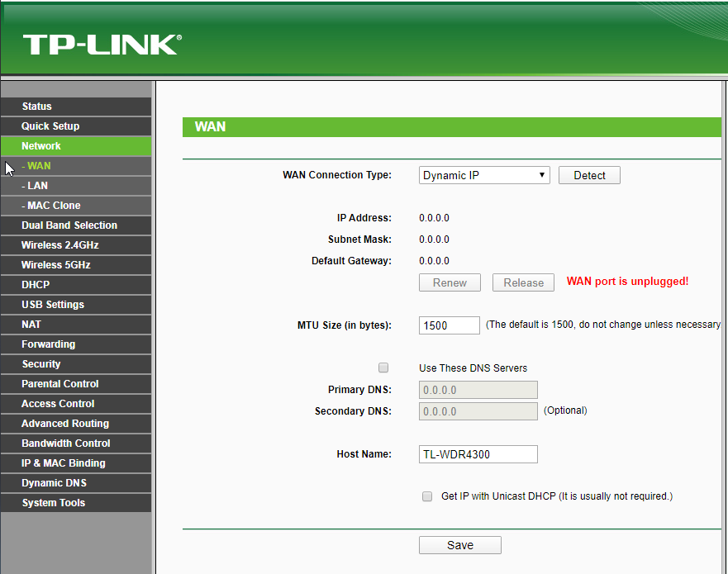Open the LAN submenu item

pos(76,186)
